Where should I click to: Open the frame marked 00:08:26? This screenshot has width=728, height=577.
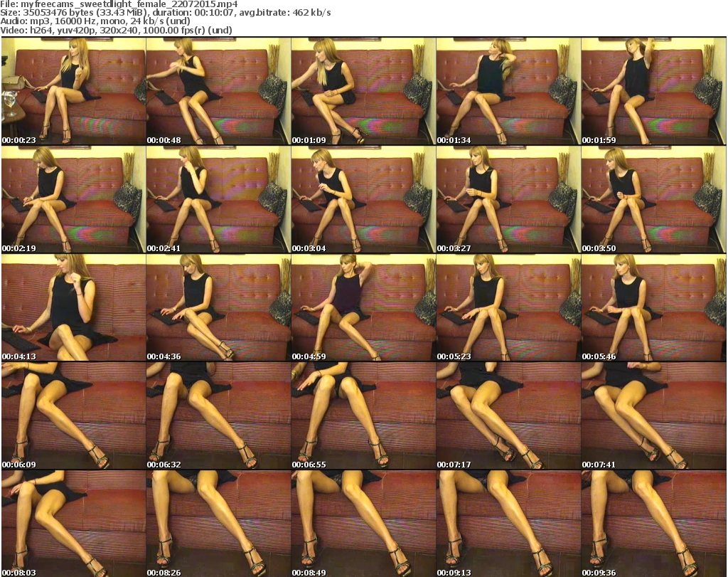point(218,524)
